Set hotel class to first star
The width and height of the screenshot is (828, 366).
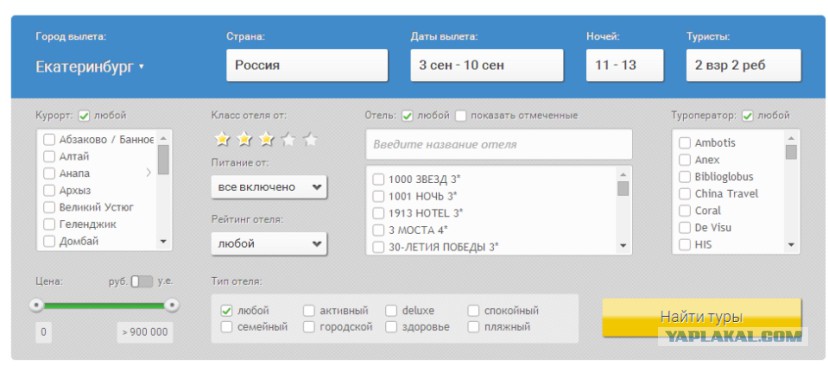pos(222,139)
